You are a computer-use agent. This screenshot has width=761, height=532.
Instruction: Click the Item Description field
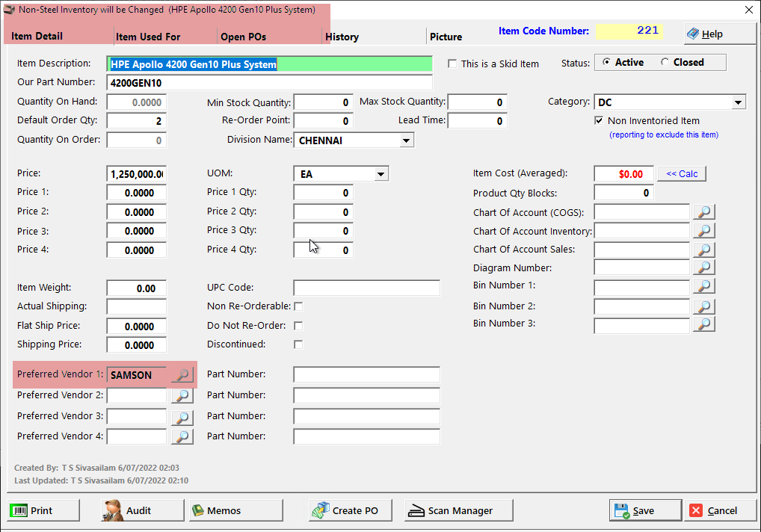coord(269,64)
